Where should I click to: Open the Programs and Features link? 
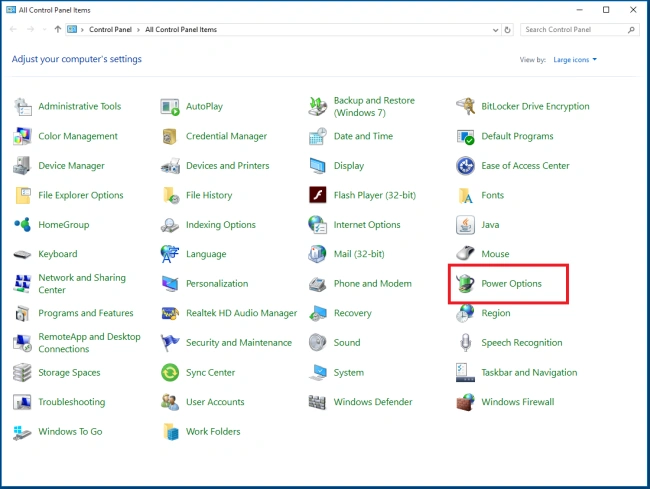click(86, 313)
